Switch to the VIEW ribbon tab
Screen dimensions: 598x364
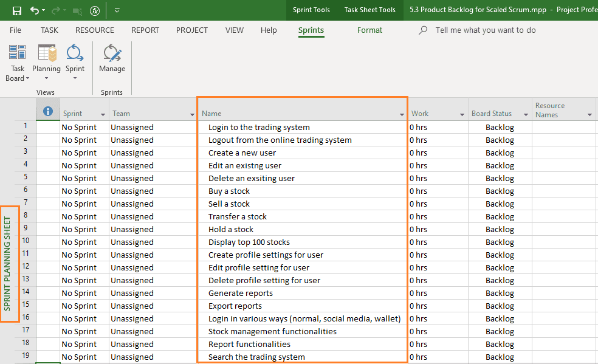[234, 30]
